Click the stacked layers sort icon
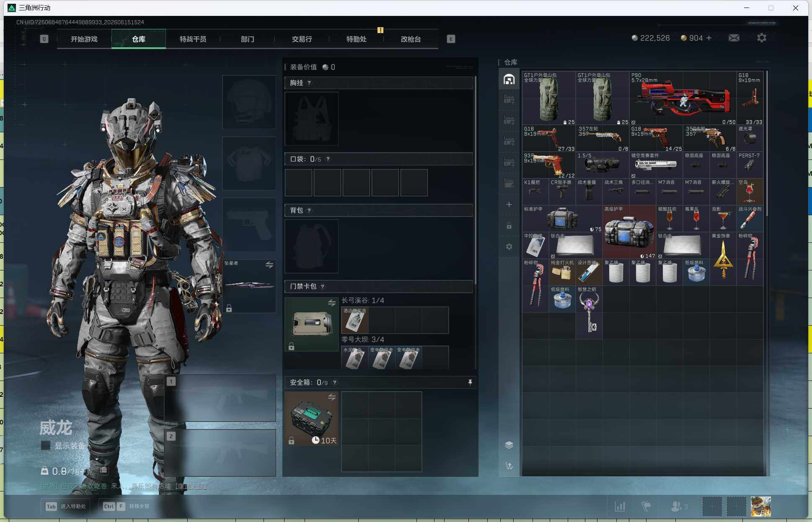Screen dimensions: 812x522 [x=509, y=445]
